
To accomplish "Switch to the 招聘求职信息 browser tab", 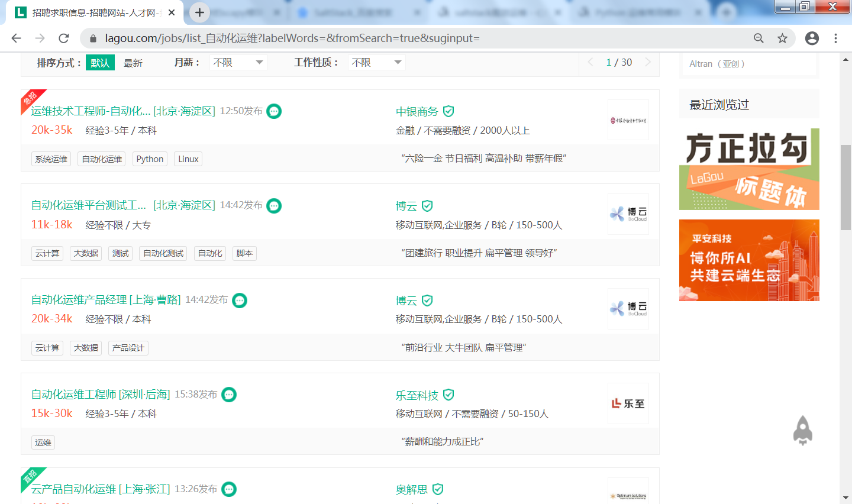I will 95,12.
